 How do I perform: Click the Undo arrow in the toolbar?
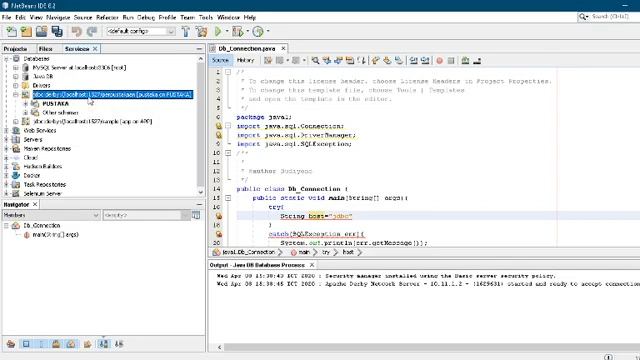[x=76, y=31]
